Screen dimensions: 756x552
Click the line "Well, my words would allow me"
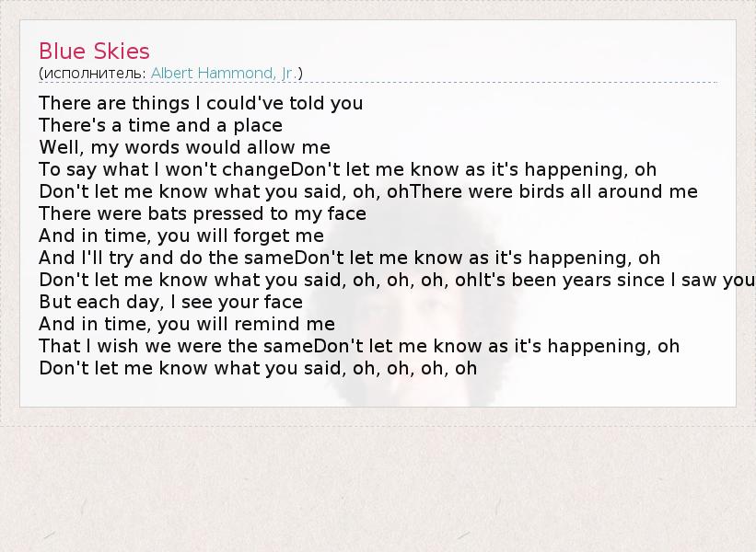[184, 147]
